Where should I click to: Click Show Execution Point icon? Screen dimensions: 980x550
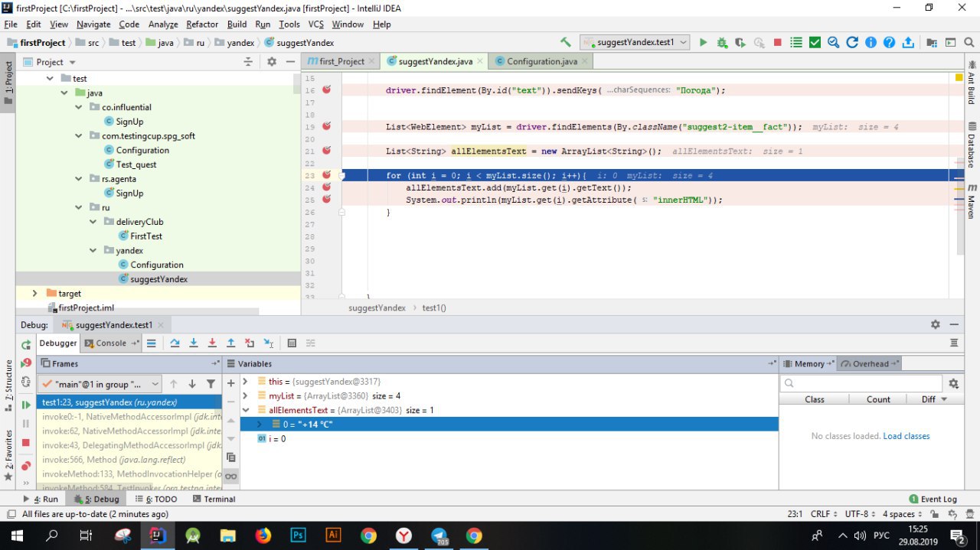[152, 343]
